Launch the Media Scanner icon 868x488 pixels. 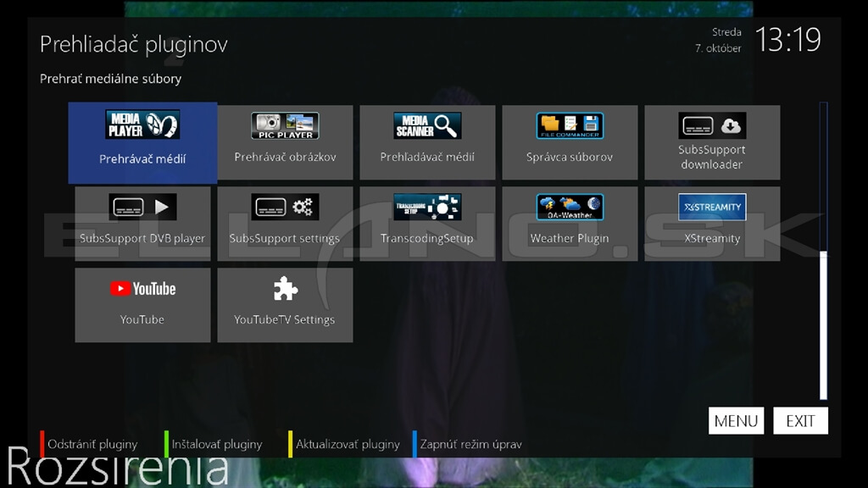(x=427, y=125)
